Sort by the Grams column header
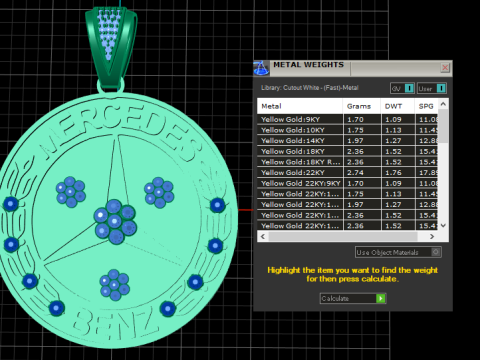480x360 pixels. (x=362, y=106)
